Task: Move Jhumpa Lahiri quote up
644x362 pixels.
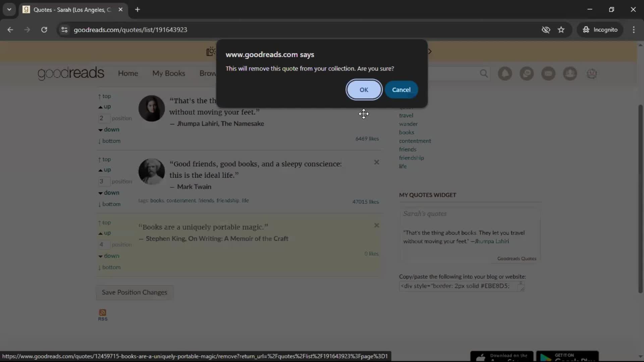Action: coord(105,107)
